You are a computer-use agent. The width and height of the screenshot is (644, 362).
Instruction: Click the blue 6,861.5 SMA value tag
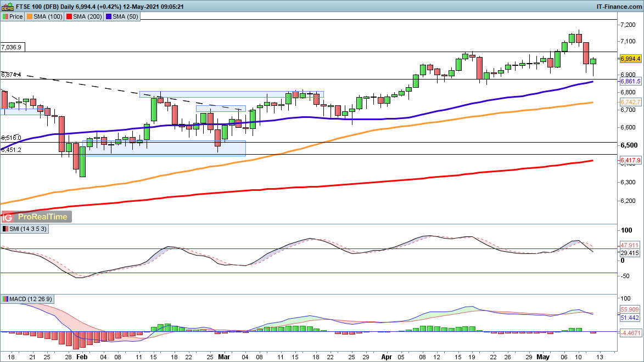coord(630,81)
